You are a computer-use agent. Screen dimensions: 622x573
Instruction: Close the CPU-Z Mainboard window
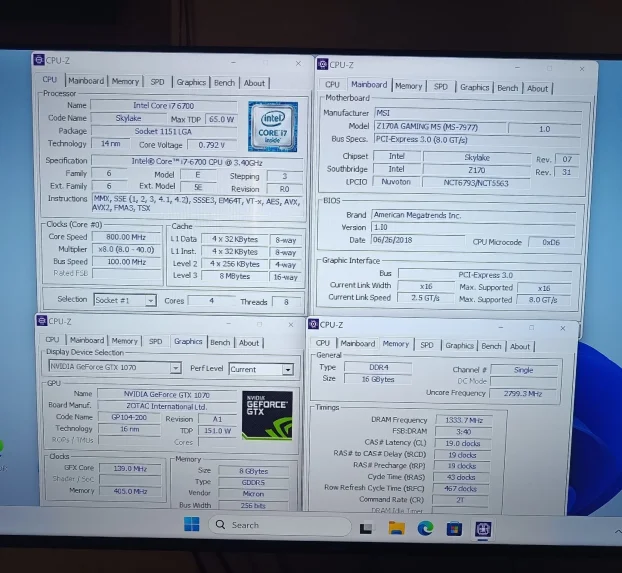click(x=582, y=69)
